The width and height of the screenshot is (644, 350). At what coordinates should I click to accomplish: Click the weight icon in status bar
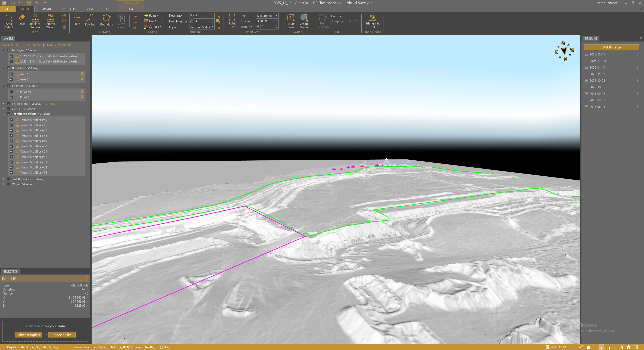pos(588,347)
